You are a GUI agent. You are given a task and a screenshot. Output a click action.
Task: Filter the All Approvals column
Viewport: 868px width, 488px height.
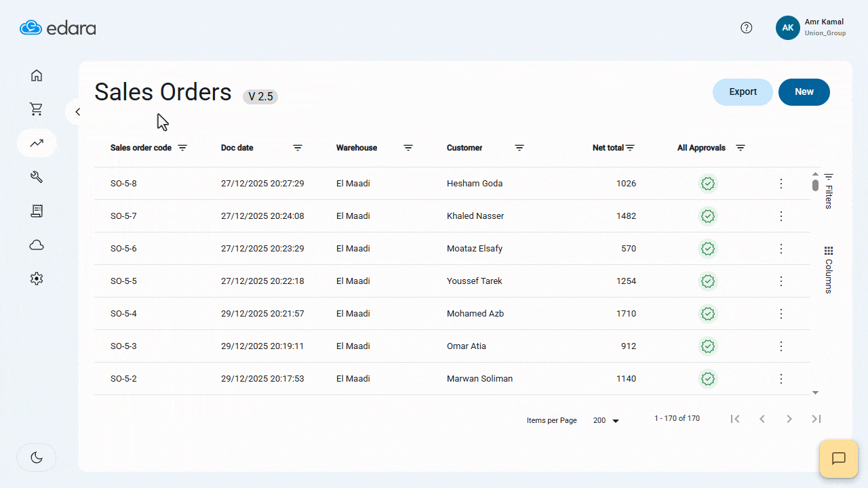pyautogui.click(x=741, y=148)
